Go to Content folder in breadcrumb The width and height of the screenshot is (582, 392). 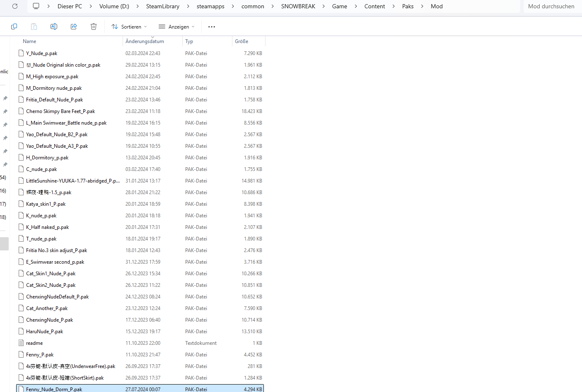(x=374, y=6)
